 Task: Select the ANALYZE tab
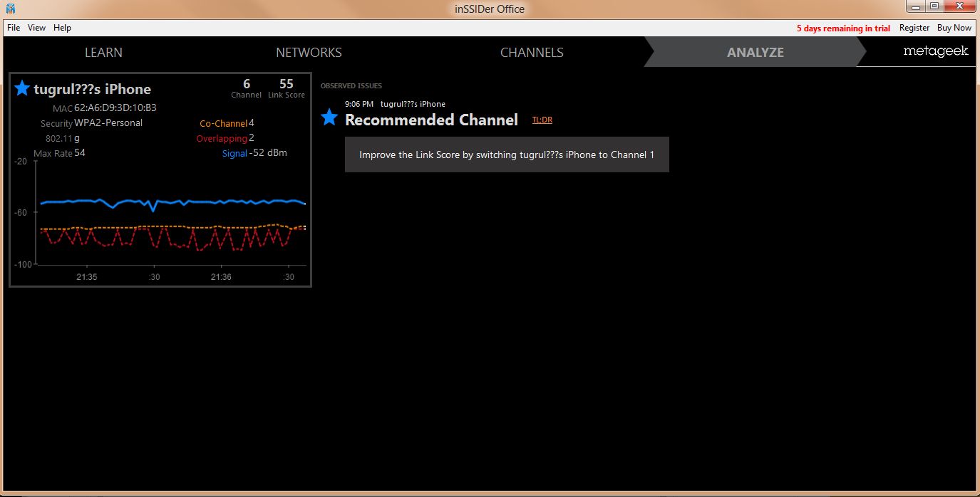point(755,53)
